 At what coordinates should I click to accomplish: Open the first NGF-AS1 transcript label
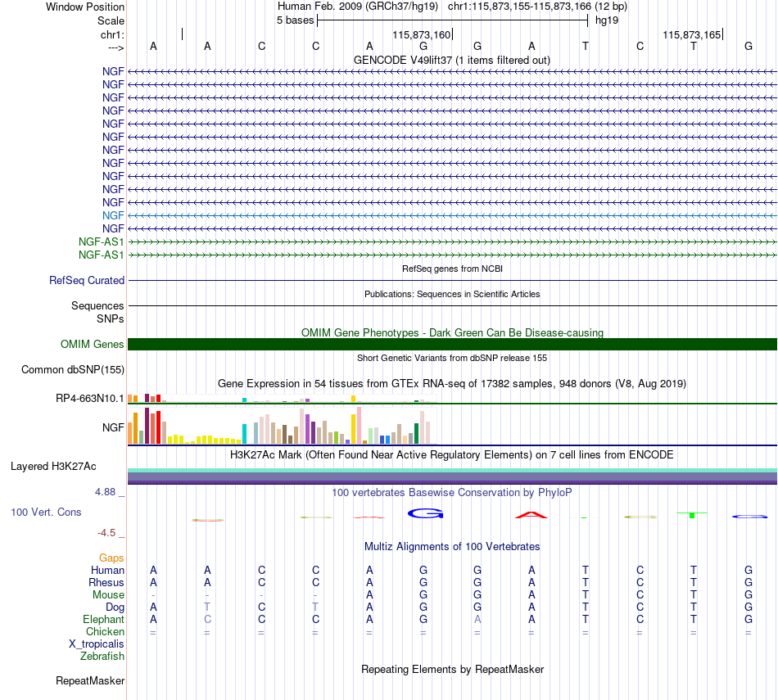pyautogui.click(x=101, y=242)
